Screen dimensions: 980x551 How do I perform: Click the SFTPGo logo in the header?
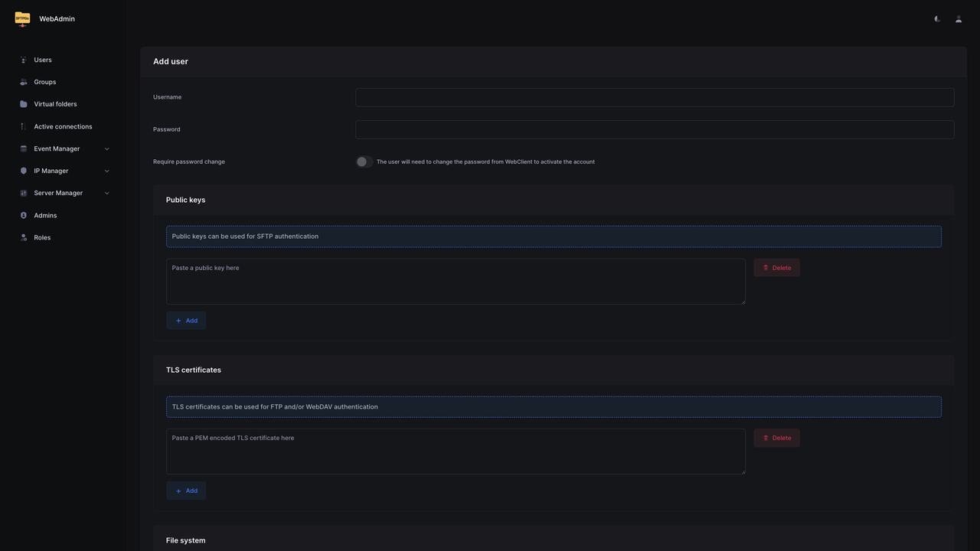pos(22,18)
